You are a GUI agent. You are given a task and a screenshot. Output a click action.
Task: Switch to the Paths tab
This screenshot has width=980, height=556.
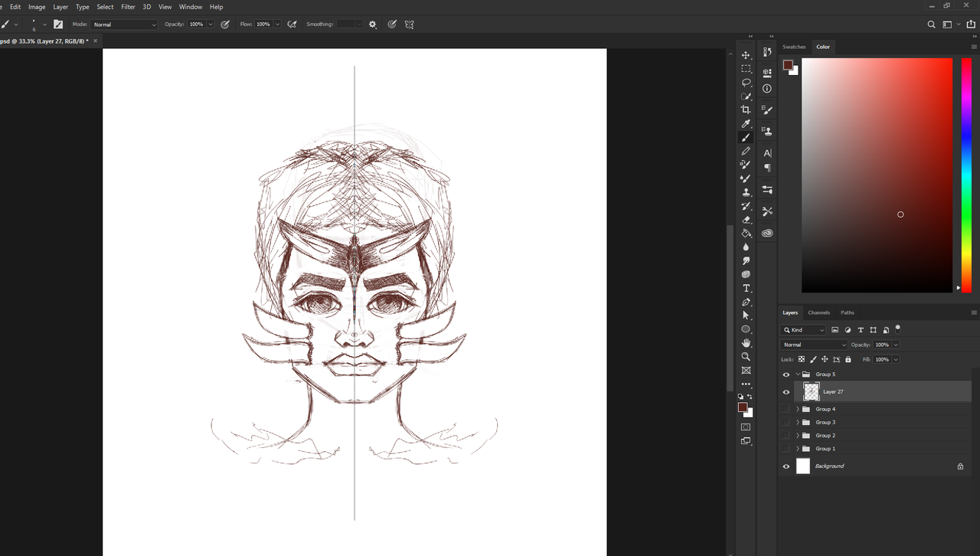coord(848,312)
